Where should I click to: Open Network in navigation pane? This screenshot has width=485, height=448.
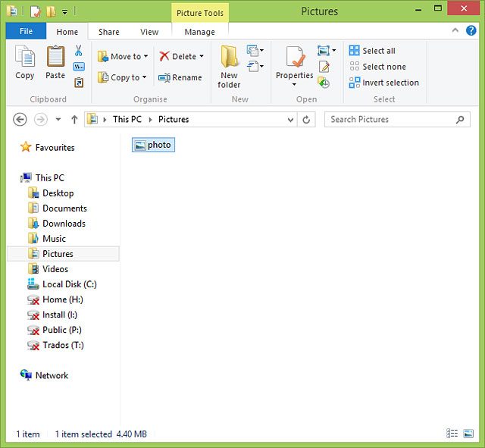tap(44, 375)
